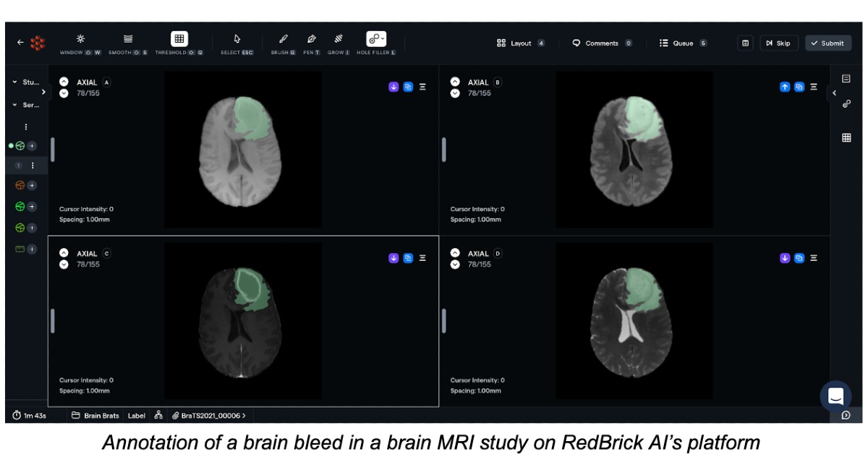Go to previous slice in viewport B

pyautogui.click(x=455, y=82)
